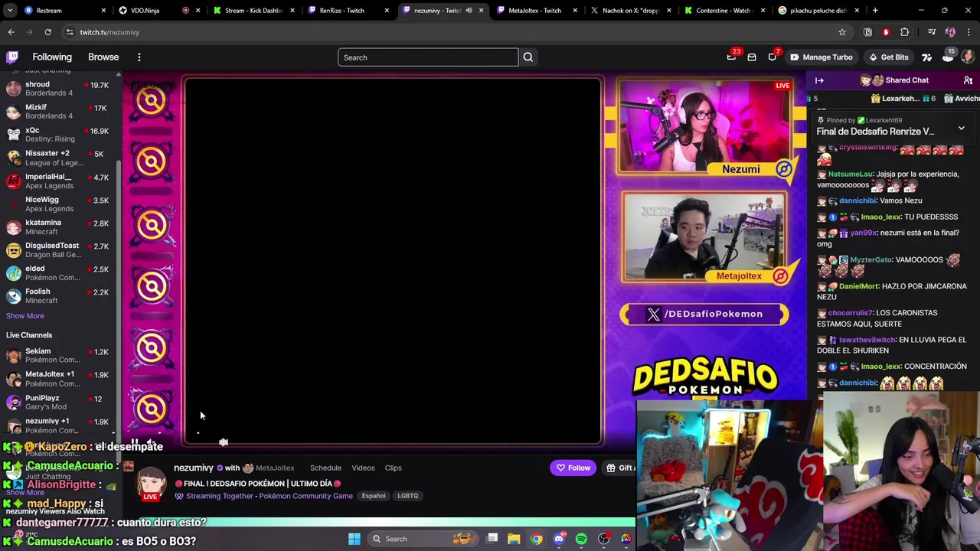Open the MetaJoltex co-streamer link
The width and height of the screenshot is (980, 551).
tap(275, 468)
